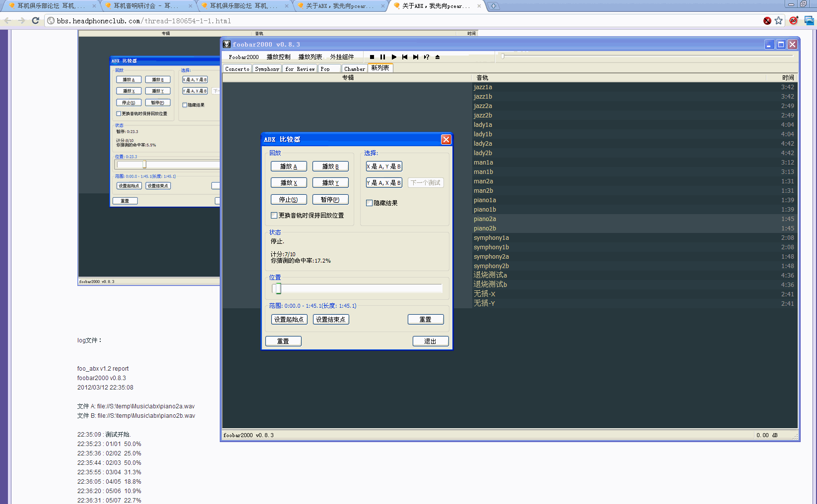Select the piano2b track

tap(634, 228)
